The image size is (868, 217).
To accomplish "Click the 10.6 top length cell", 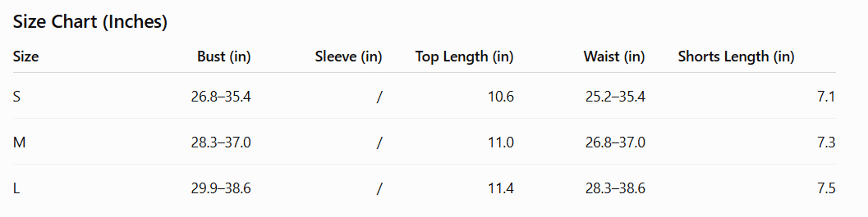I will pyautogui.click(x=501, y=97).
